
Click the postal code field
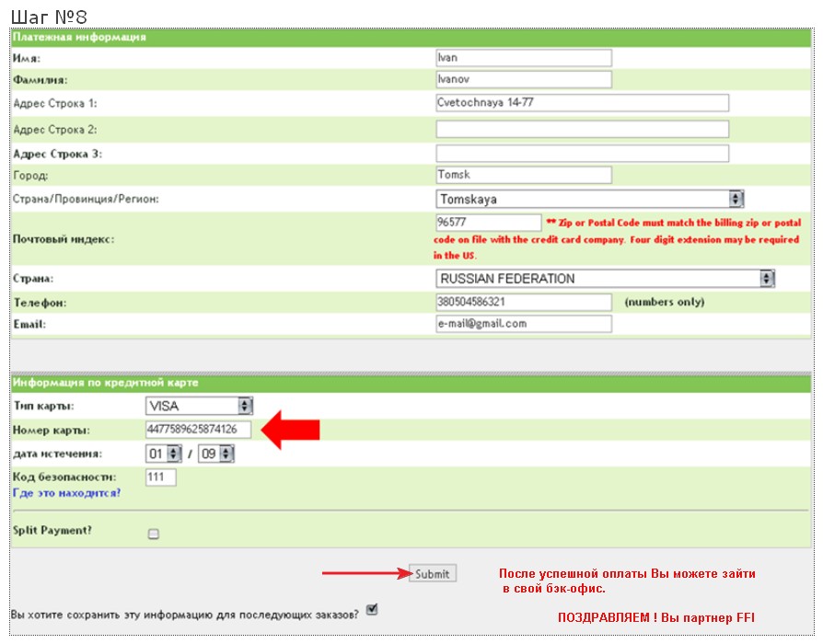point(488,223)
